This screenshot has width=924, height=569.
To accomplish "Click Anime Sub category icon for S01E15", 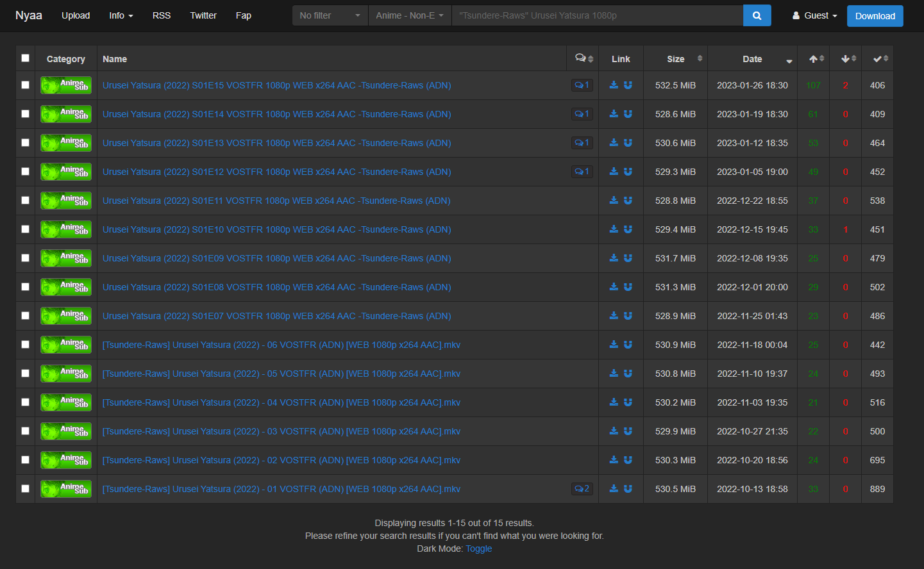I will tap(66, 85).
